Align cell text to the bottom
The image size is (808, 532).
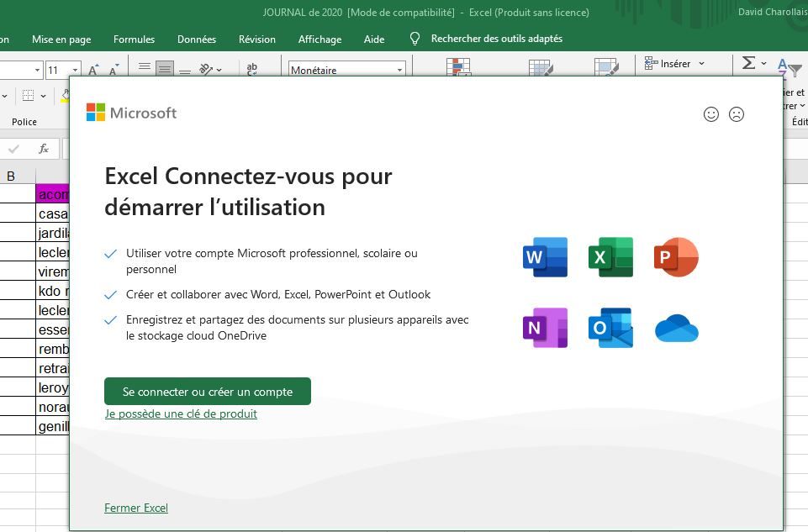pyautogui.click(x=185, y=70)
